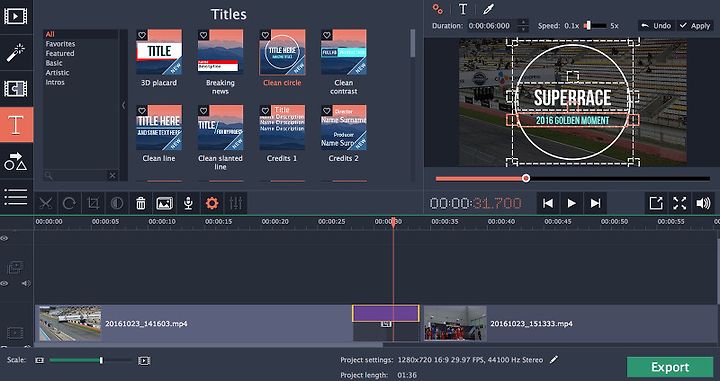Viewport: 720px width, 381px height.
Task: Enter fullscreen preview mode
Action: (680, 203)
